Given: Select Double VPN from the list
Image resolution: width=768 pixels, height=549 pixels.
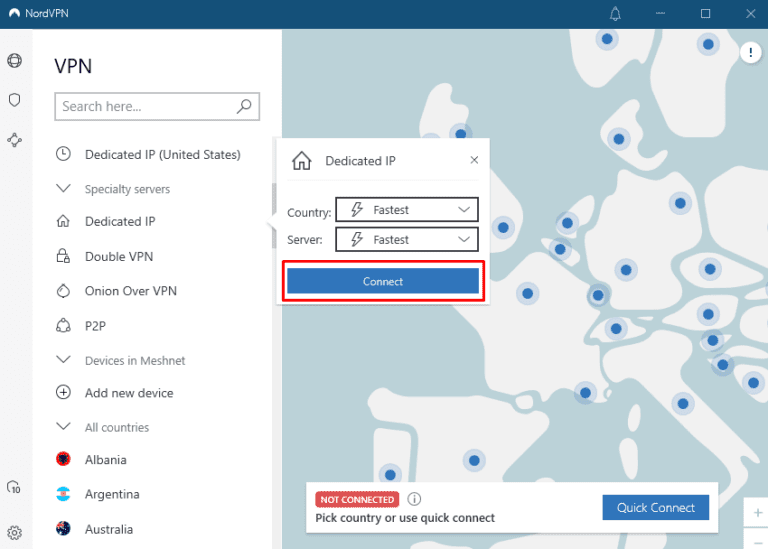Looking at the screenshot, I should coord(119,256).
